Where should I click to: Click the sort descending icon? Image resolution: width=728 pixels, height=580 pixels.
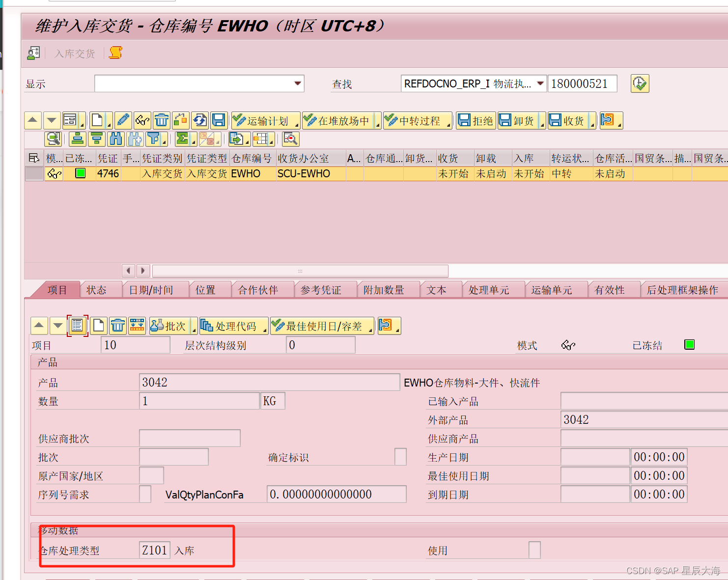coord(96,139)
